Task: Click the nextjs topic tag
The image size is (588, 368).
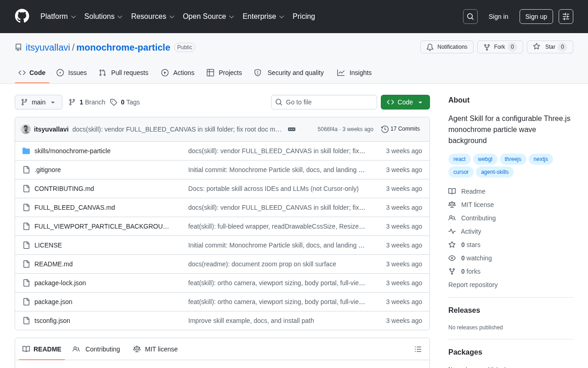Action: pyautogui.click(x=541, y=159)
